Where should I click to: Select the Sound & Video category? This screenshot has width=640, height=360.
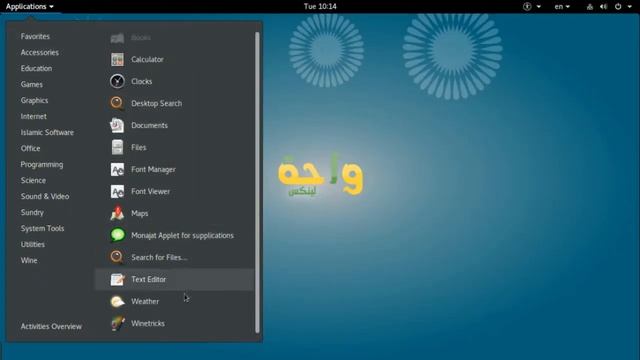(45, 196)
